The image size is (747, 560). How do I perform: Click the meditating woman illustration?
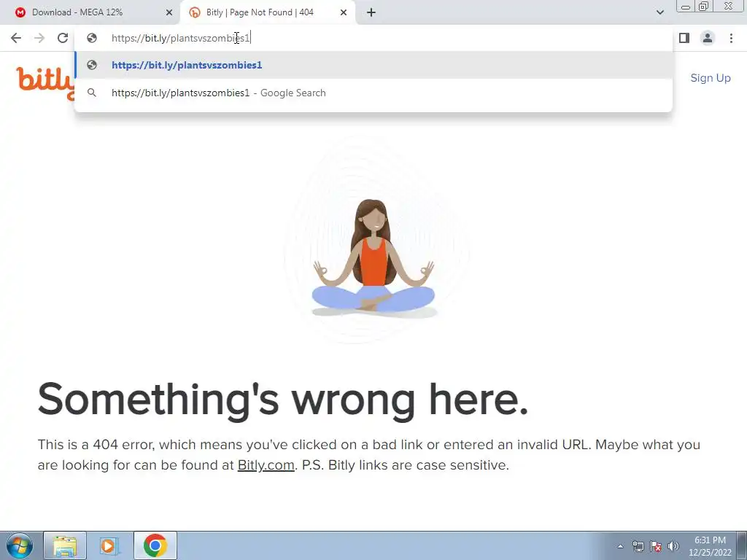pos(374,257)
